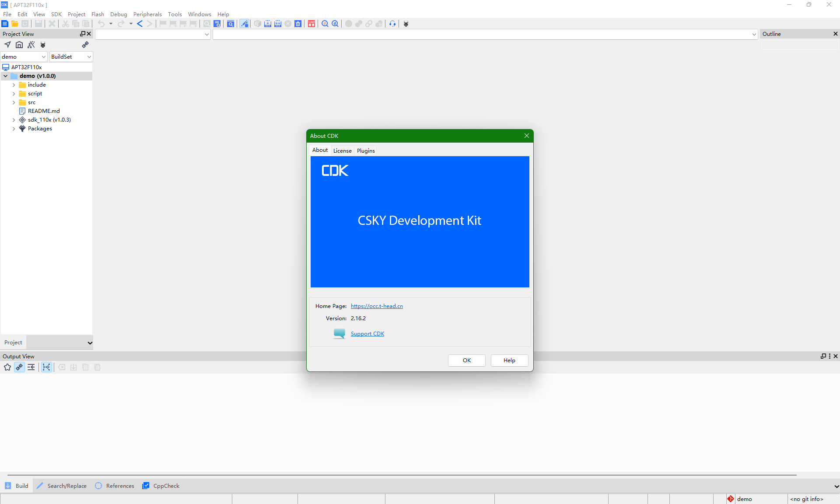Close the Outline panel
This screenshot has width=840, height=504.
[835, 34]
